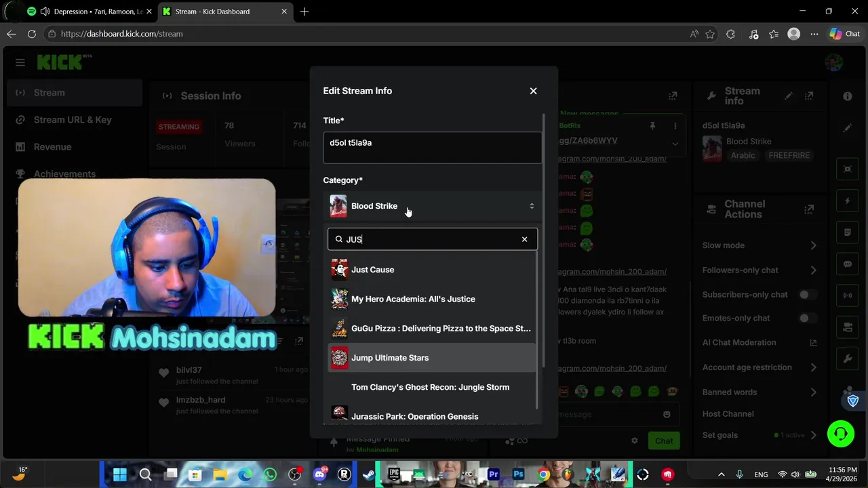The width and height of the screenshot is (868, 488).
Task: Click the broadcast signal icon in right rail
Action: [x=848, y=296]
